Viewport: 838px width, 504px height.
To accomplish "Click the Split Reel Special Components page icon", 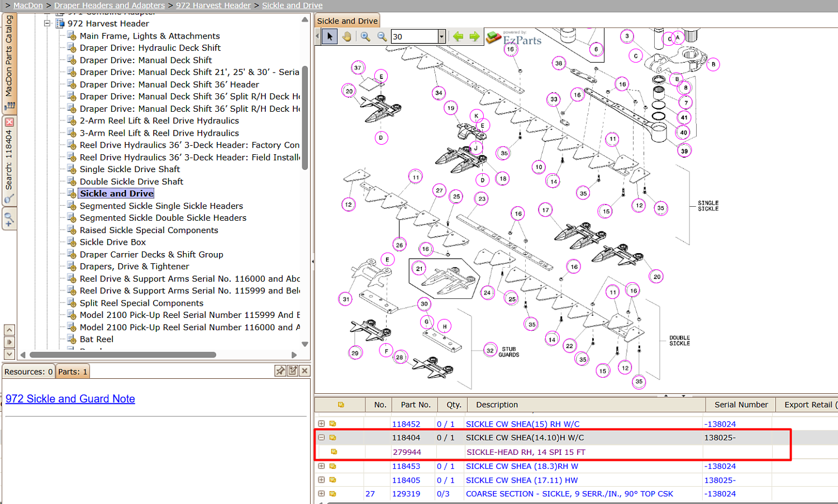I will pos(72,303).
